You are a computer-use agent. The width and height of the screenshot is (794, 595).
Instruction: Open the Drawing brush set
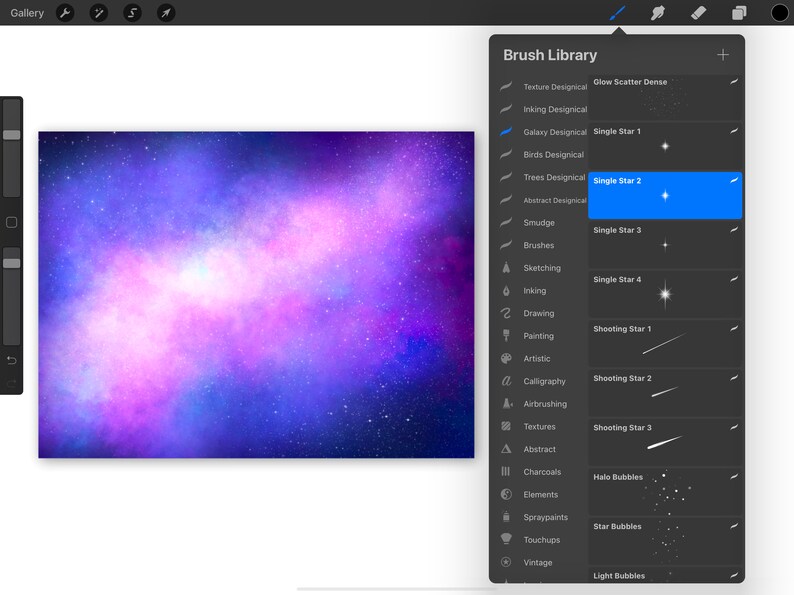543,313
